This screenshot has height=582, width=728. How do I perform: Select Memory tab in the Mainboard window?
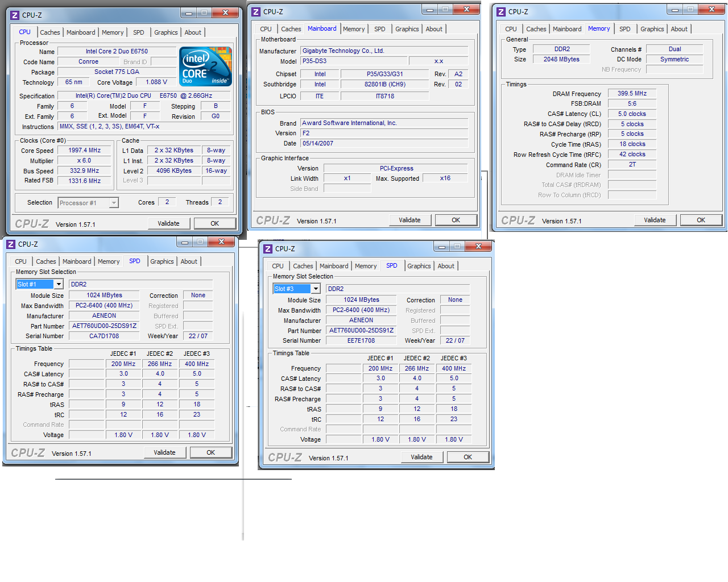coord(354,29)
